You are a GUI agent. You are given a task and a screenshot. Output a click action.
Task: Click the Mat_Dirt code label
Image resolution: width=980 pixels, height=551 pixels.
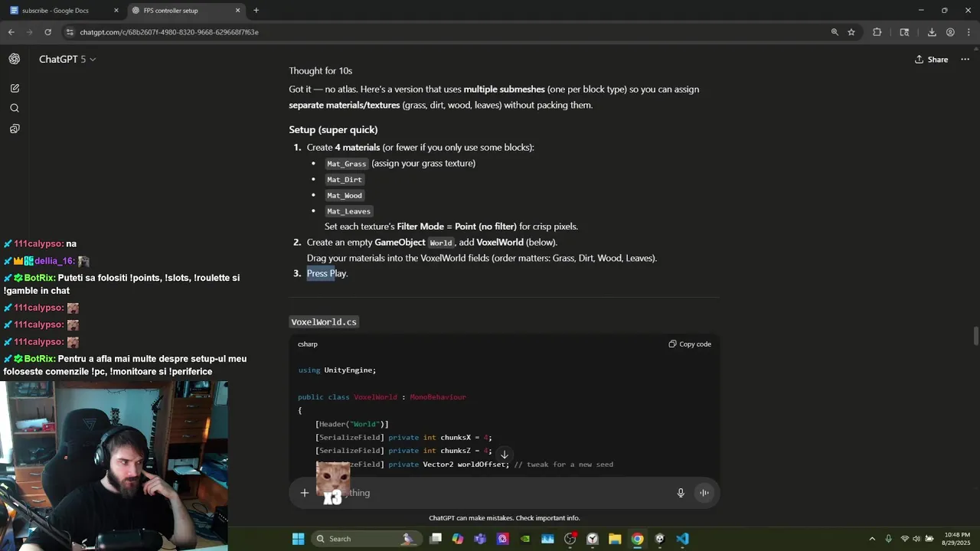pyautogui.click(x=345, y=180)
